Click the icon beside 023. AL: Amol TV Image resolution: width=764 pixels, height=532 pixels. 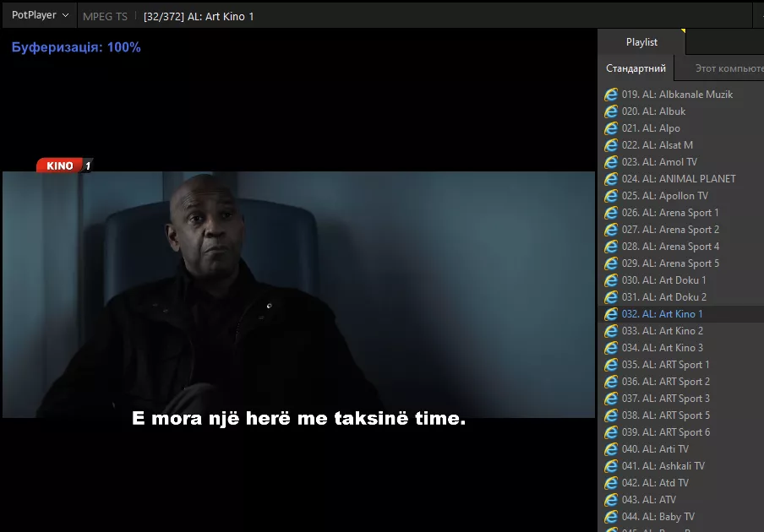611,162
